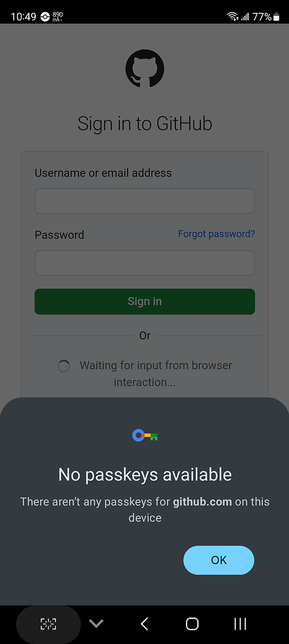289x644 pixels.
Task: Open the recent apps button
Action: pyautogui.click(x=240, y=624)
